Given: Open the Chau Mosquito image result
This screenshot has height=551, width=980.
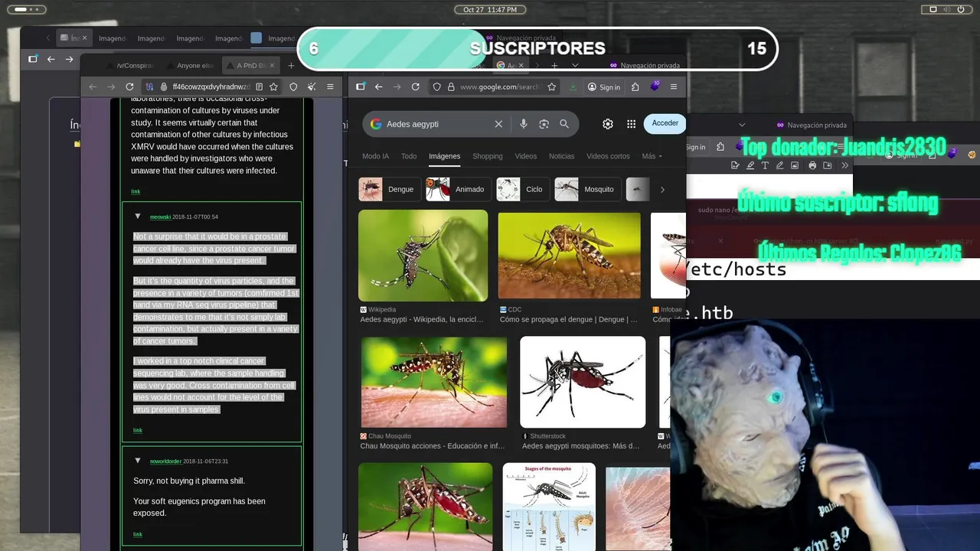Looking at the screenshot, I should (434, 382).
